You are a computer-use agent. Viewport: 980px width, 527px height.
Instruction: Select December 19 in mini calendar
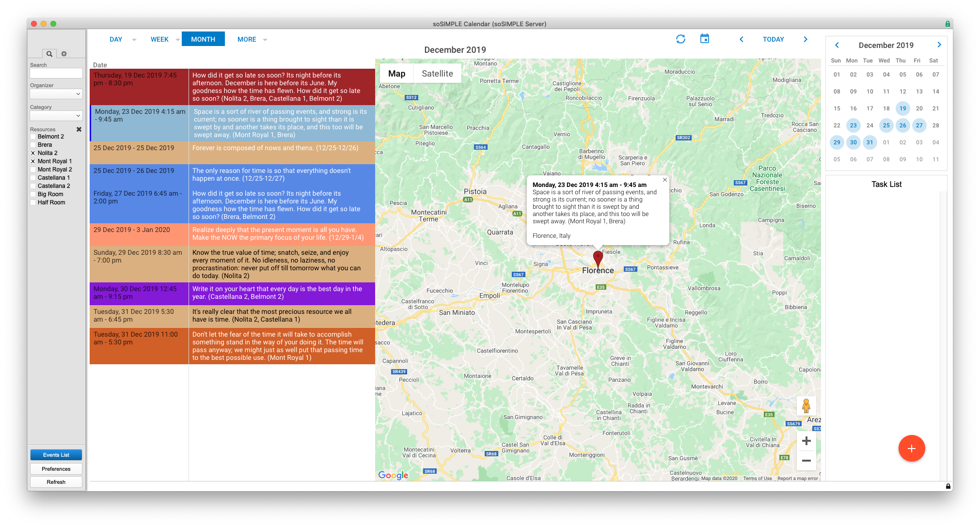tap(902, 108)
